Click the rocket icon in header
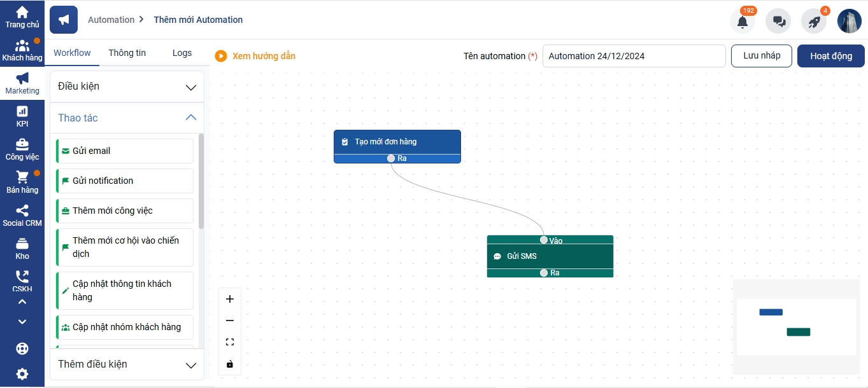868x388 pixels. point(814,22)
